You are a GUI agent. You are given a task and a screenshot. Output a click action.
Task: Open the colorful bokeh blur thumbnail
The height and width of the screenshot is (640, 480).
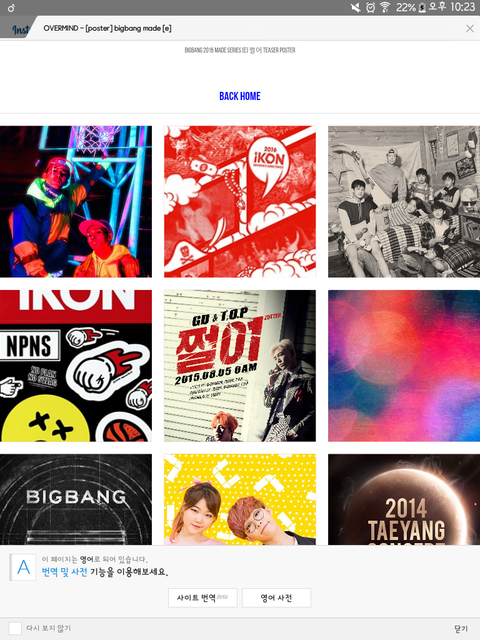click(404, 366)
